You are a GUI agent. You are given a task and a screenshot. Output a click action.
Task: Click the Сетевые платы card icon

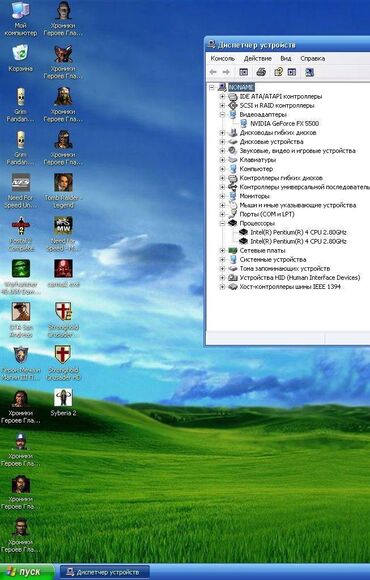point(232,250)
